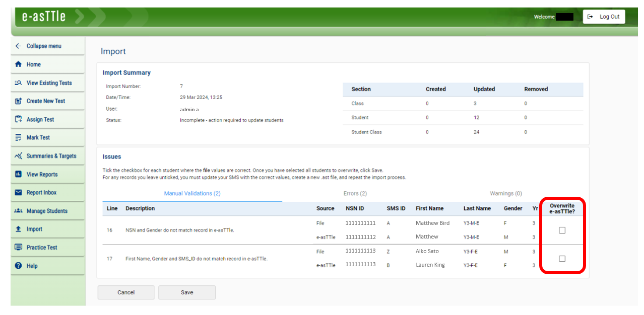Click the Summaries & Targets chart icon
This screenshot has width=644, height=315.
(x=19, y=155)
